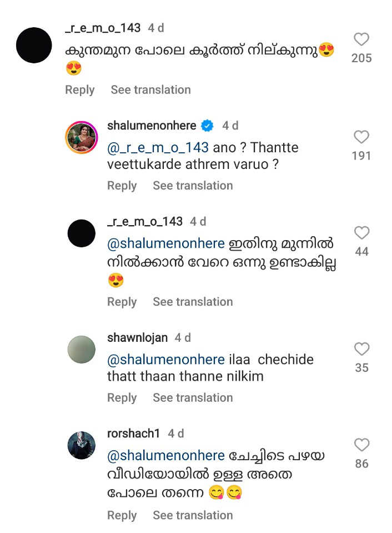Like the top comment by _r_e_m_o_143
Viewport: 392px width, 533px height.
click(361, 39)
